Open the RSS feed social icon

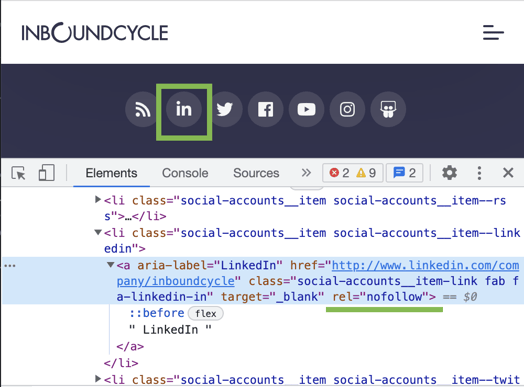(x=143, y=109)
